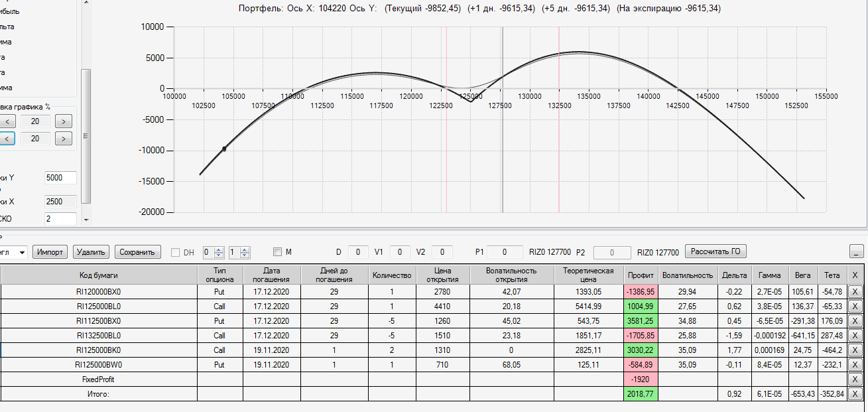The image size is (868, 412).
Task: Click the Удалить button
Action: point(91,252)
